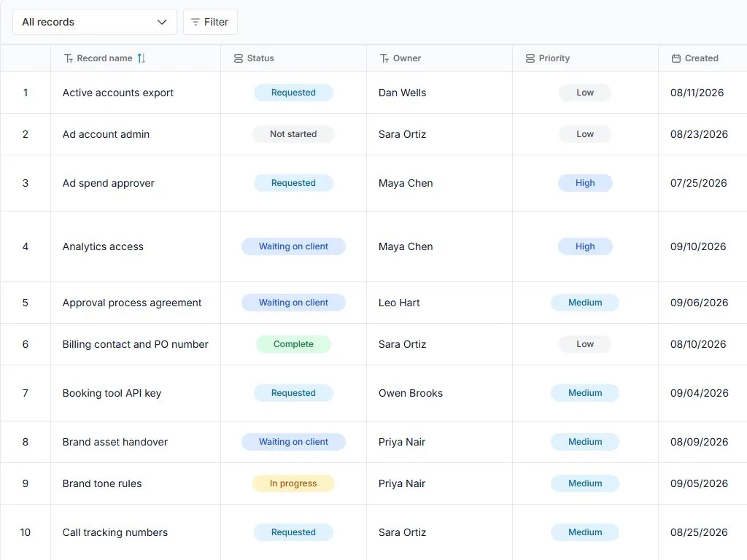Screen dimensions: 747x560
Task: Click the Owner column text-type icon
Action: [384, 58]
